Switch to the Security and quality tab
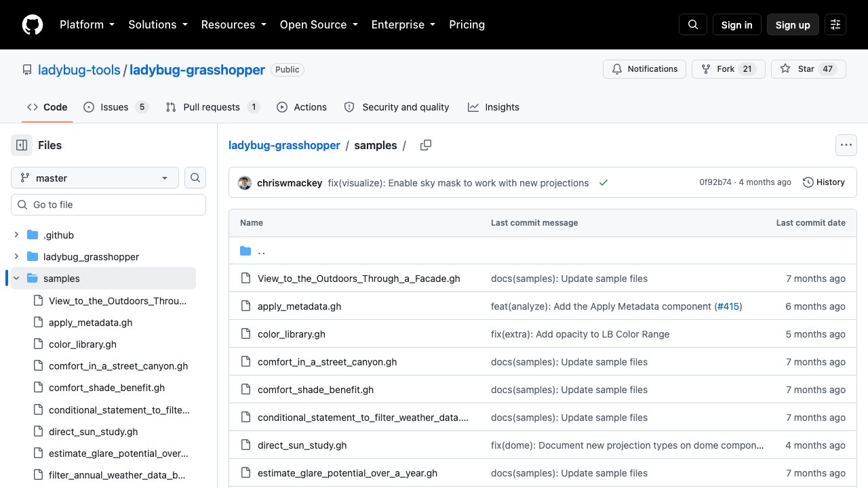This screenshot has width=868, height=488. click(397, 107)
